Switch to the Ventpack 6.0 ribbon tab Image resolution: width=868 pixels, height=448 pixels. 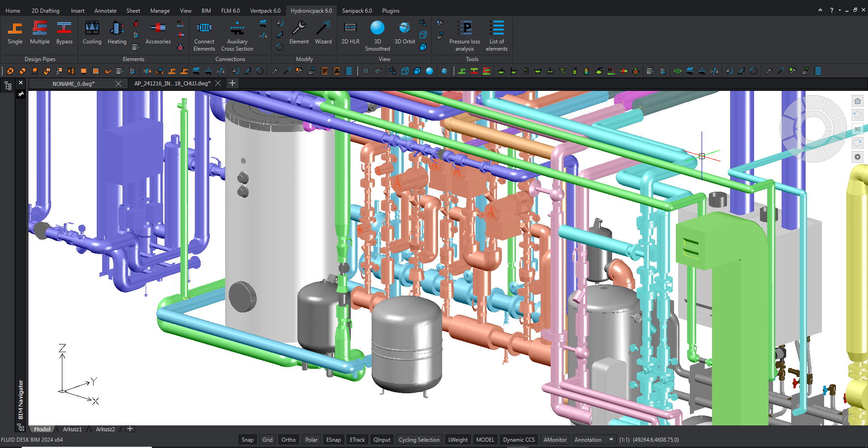pyautogui.click(x=265, y=10)
